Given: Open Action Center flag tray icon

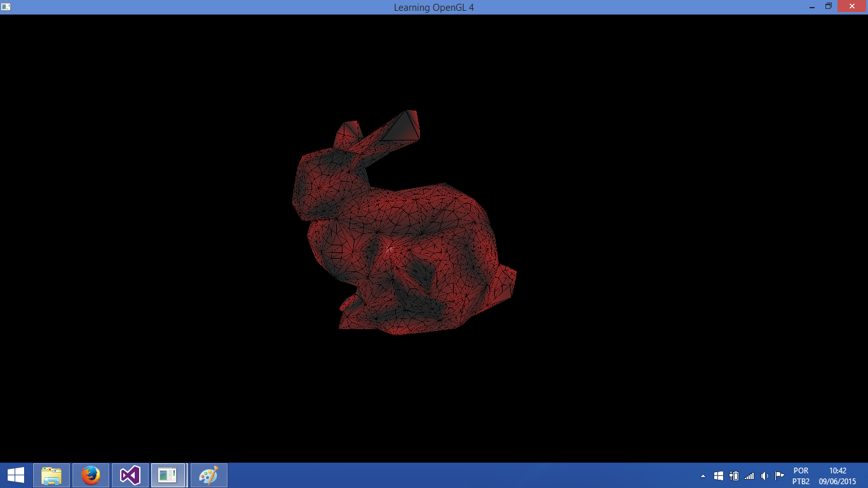Looking at the screenshot, I should [780, 476].
